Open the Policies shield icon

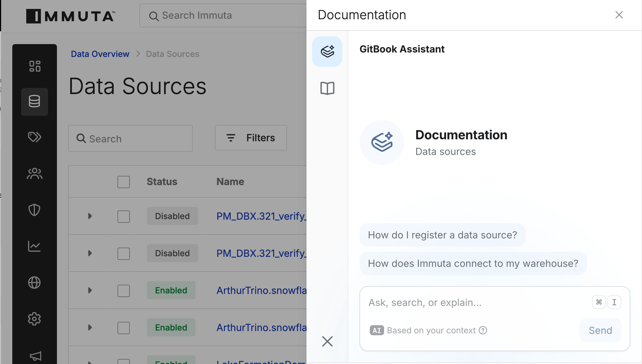click(35, 210)
